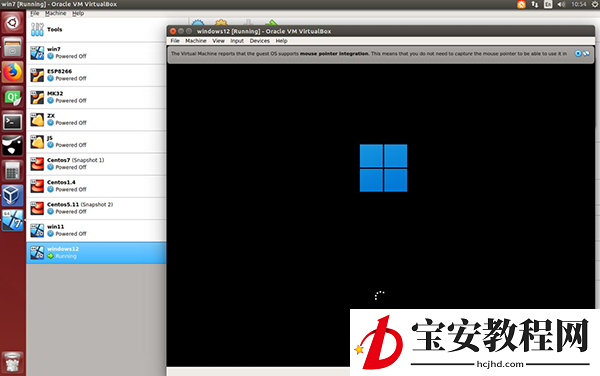Open the Trash in the dock
The image size is (600, 376).
tap(12, 362)
